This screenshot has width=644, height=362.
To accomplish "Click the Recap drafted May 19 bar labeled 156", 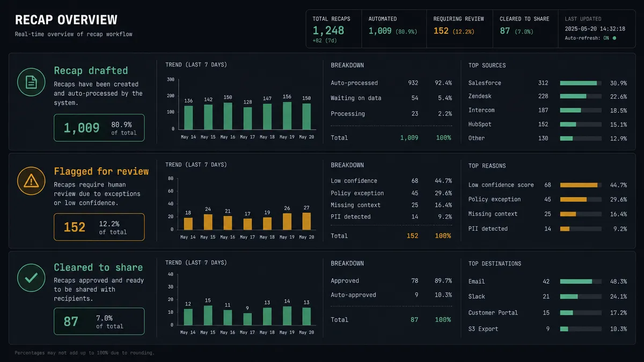I will click(x=287, y=116).
